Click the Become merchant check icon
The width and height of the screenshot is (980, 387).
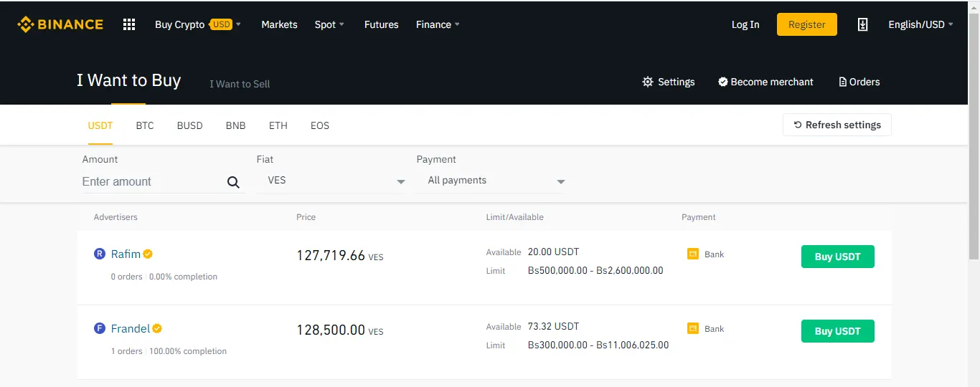[x=723, y=82]
